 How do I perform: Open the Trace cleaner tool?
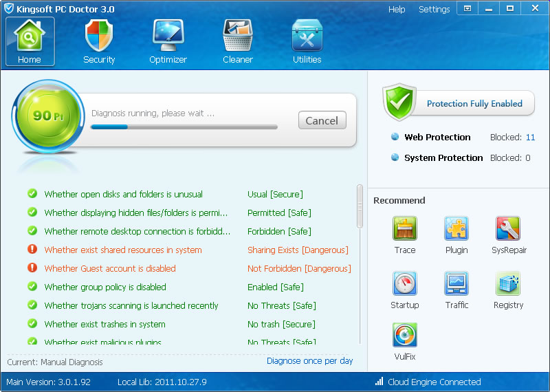[x=405, y=235]
